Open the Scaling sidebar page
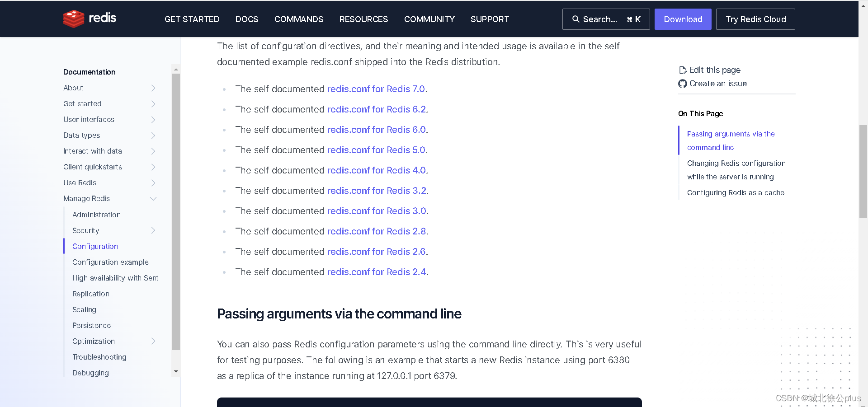The image size is (868, 407). click(84, 309)
